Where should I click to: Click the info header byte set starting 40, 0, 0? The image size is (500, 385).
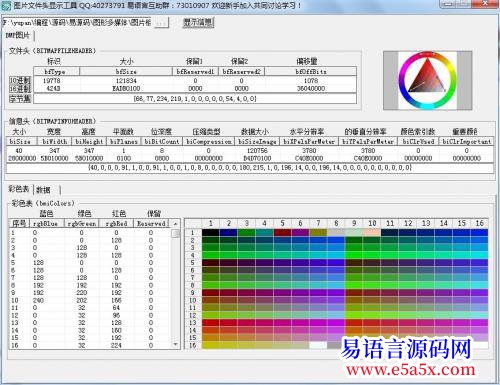pyautogui.click(x=250, y=168)
